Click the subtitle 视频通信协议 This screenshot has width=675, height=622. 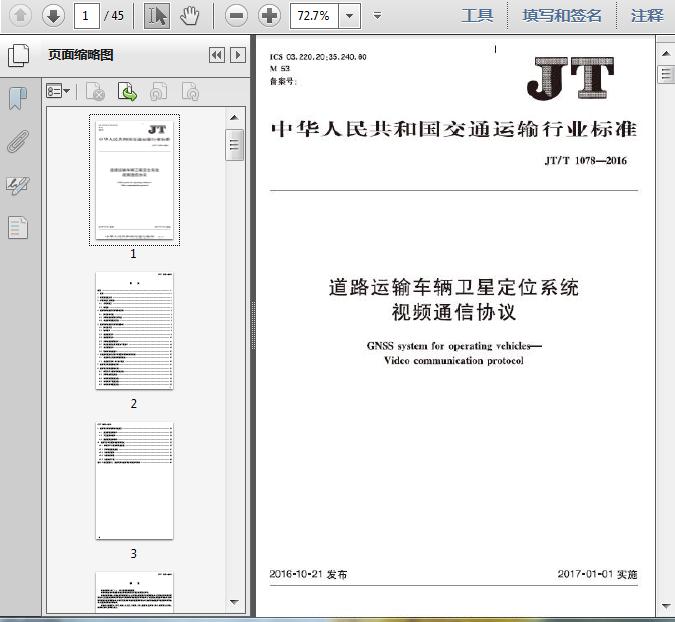click(x=454, y=312)
